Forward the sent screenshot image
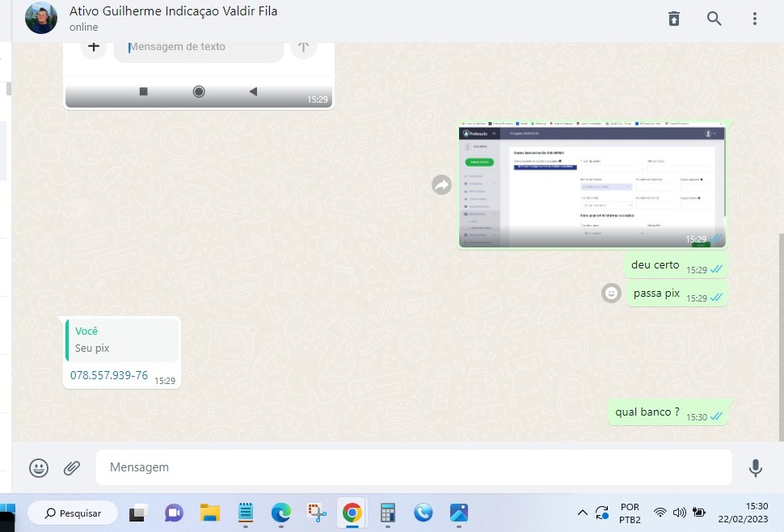784x532 pixels. 441,185
